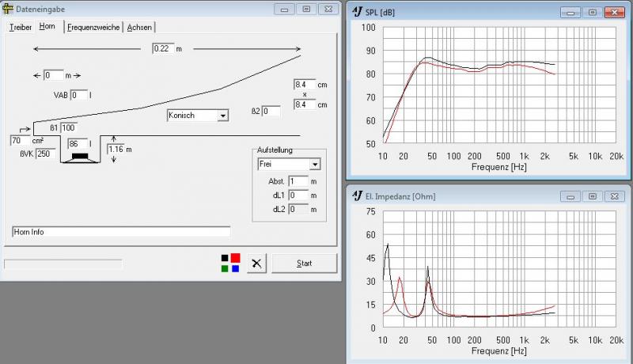Close the El. Impedanz window
Viewport: 633px width, 364px height.
[615, 196]
